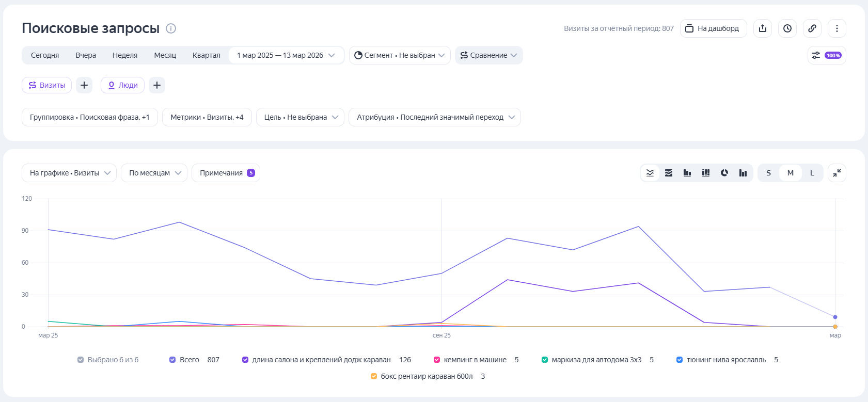Switch chart to pie chart view
This screenshot has width=868, height=402.
pyautogui.click(x=724, y=173)
